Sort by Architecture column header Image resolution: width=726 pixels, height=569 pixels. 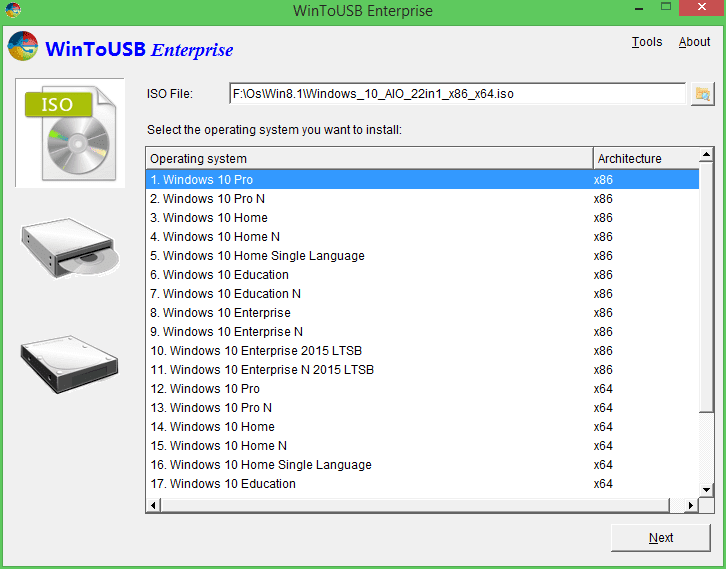pos(646,159)
